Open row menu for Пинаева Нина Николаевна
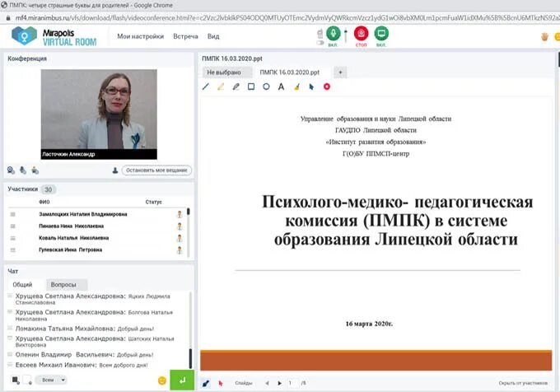The image size is (560, 392). click(x=13, y=226)
